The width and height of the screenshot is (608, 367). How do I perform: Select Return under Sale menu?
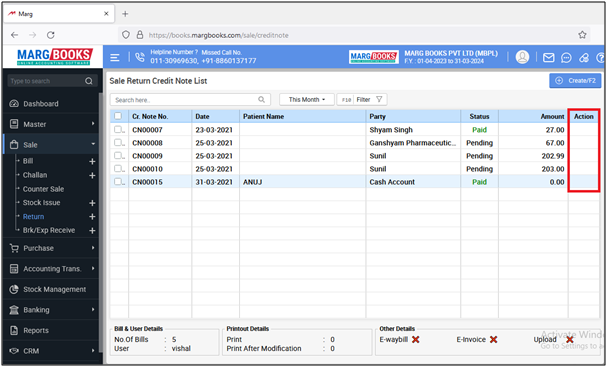point(33,217)
